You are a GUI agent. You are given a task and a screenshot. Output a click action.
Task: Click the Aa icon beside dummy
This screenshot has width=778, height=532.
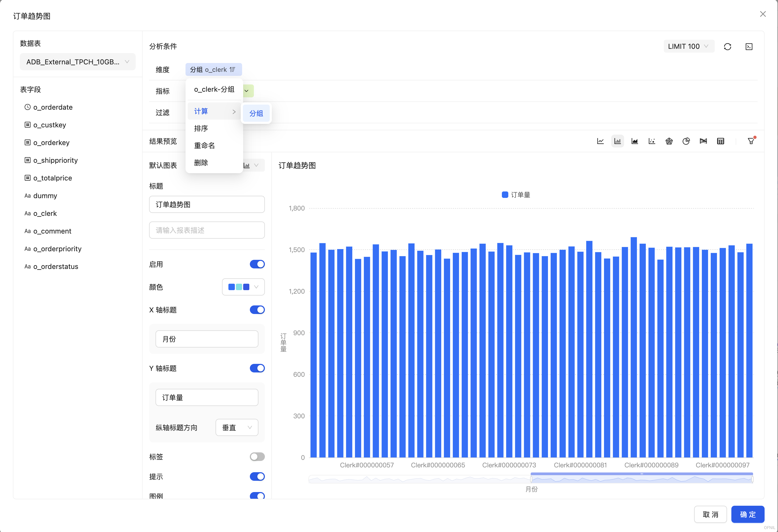[x=27, y=195]
